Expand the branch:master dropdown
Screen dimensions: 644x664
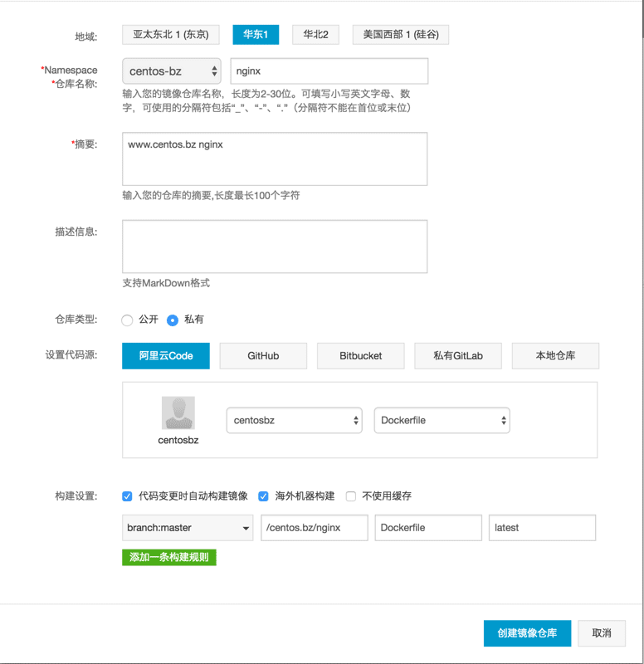pos(187,528)
